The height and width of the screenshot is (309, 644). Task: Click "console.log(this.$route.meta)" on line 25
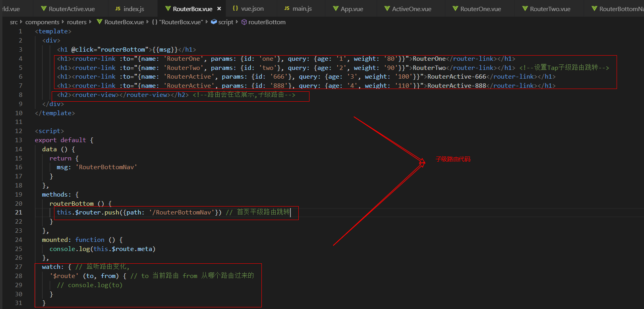[102, 249]
